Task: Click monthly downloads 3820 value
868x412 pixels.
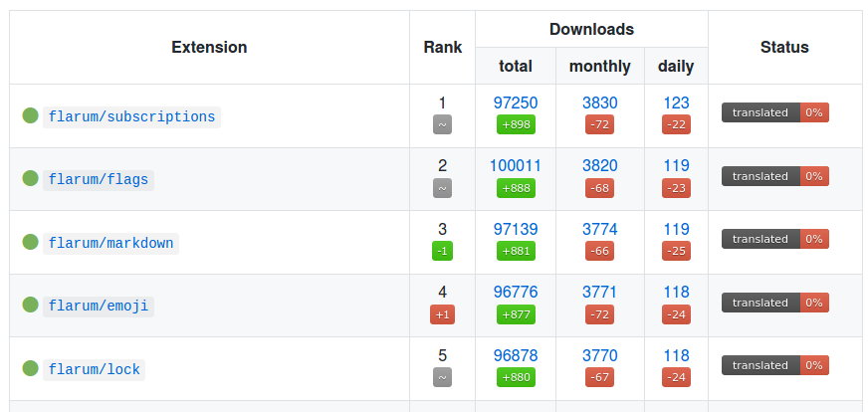Action: click(600, 166)
